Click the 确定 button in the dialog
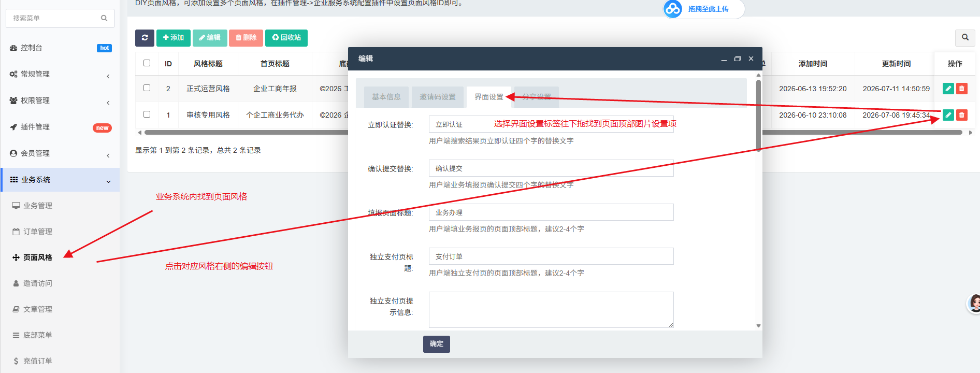The image size is (980, 373). [x=437, y=344]
